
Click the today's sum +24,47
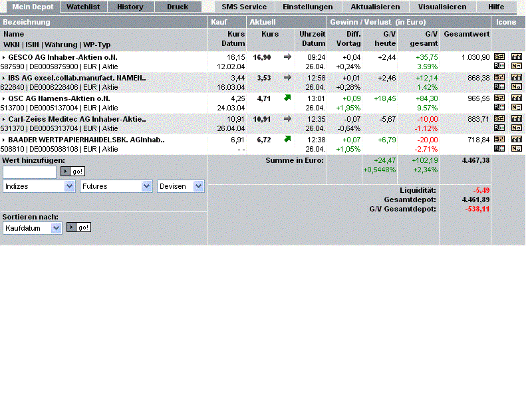coord(385,160)
